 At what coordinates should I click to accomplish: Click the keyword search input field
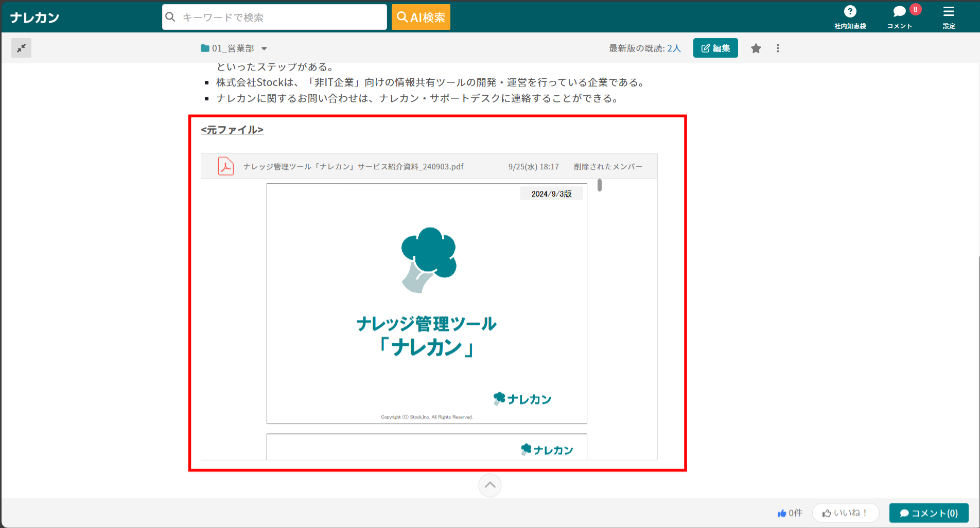coord(273,17)
